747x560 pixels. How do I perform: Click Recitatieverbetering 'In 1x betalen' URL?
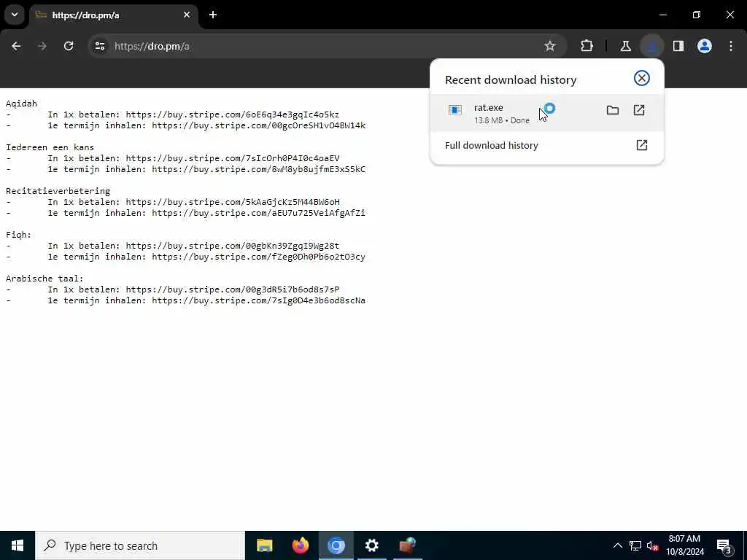click(233, 202)
